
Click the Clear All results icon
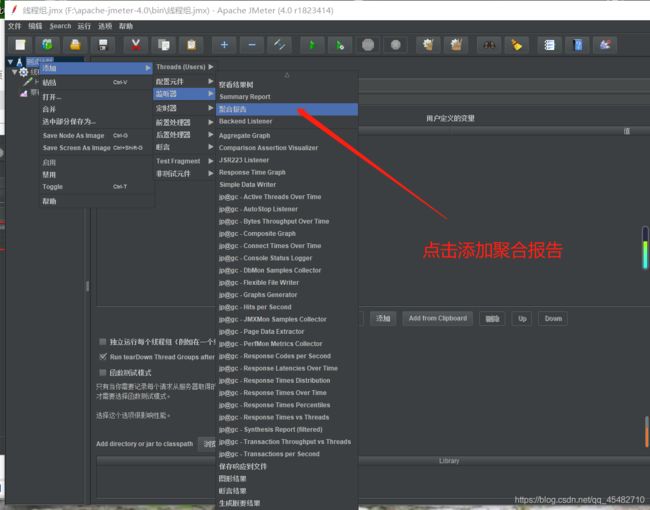coord(456,45)
